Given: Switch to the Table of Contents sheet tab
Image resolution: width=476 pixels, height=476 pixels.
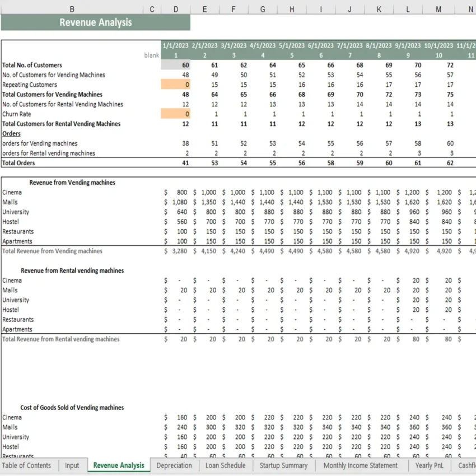Looking at the screenshot, I should pos(27,465).
